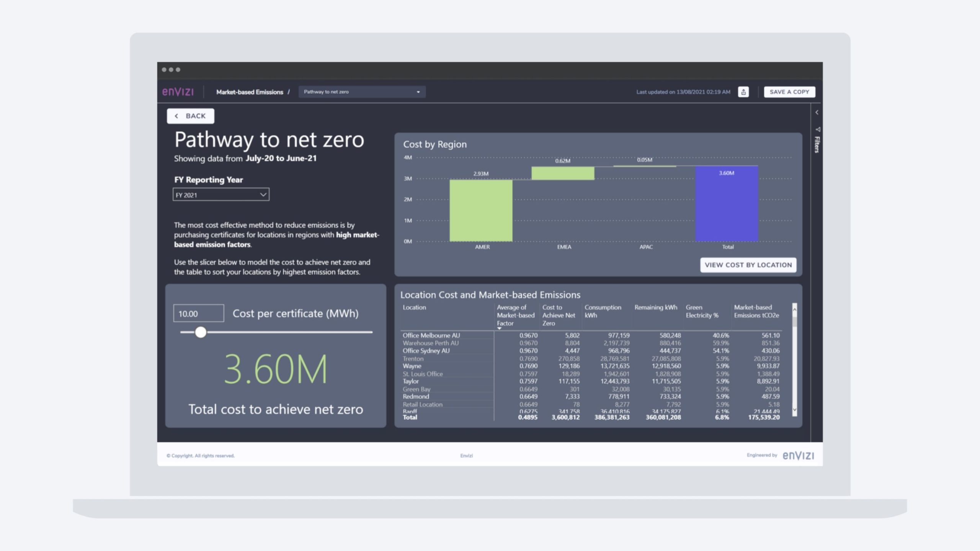The height and width of the screenshot is (551, 980).
Task: Click the cost per certificate slider handle
Action: coord(201,332)
